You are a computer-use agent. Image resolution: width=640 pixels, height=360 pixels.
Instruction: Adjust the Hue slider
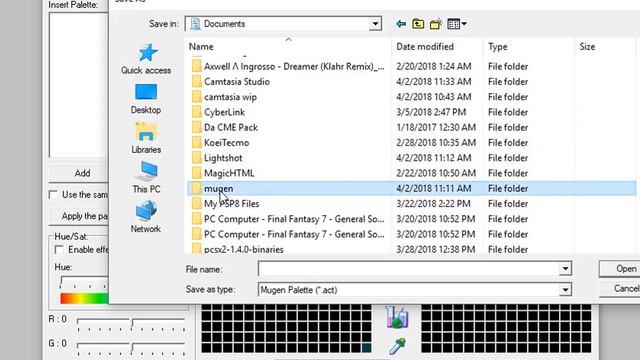click(84, 283)
